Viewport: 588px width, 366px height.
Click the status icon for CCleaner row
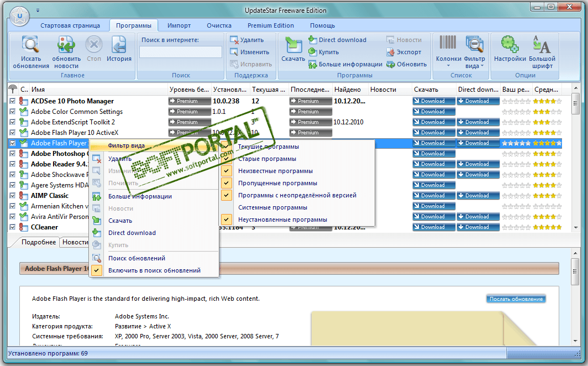24,227
